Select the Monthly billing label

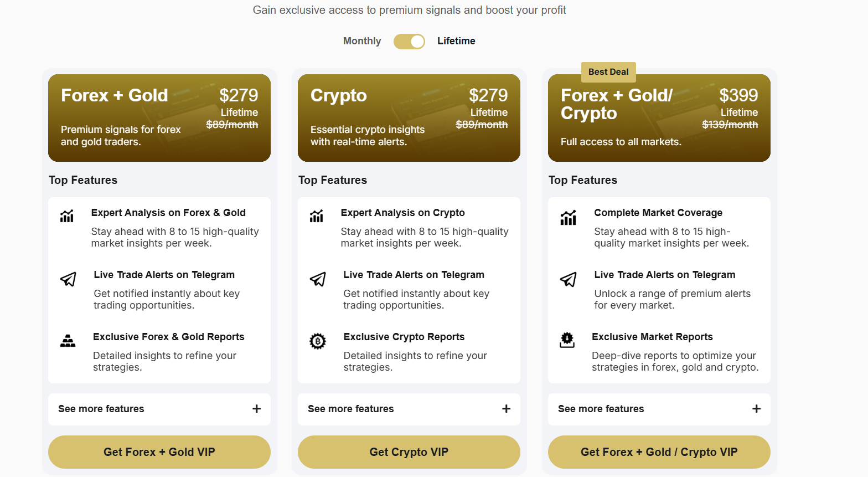coord(362,41)
